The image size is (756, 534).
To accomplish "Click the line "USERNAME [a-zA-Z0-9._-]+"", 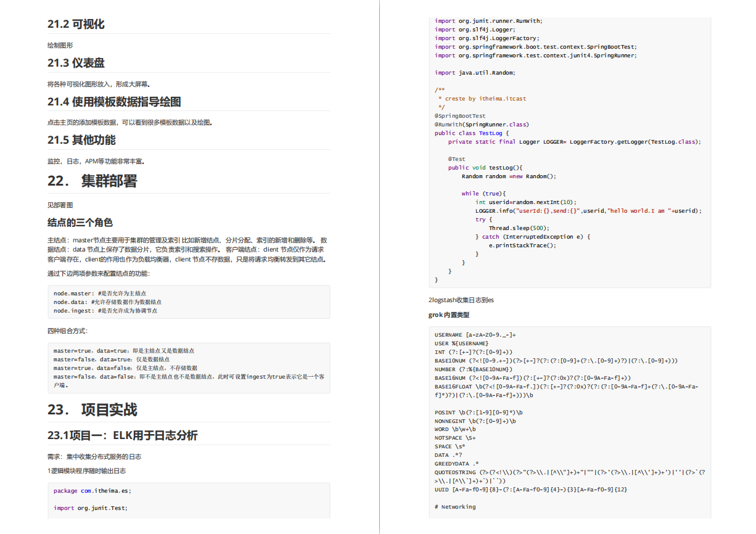I will pos(475,335).
